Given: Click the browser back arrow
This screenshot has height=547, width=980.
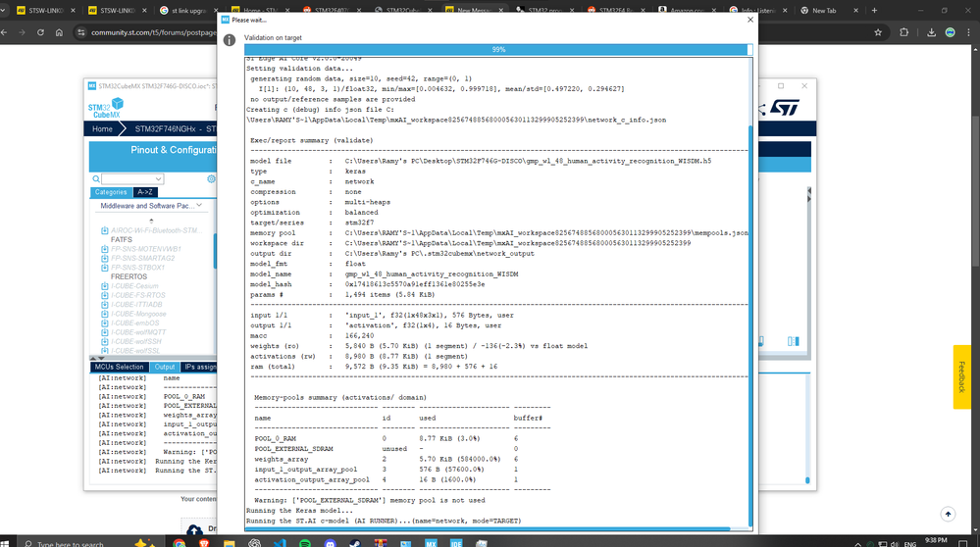Looking at the screenshot, I should [4, 32].
